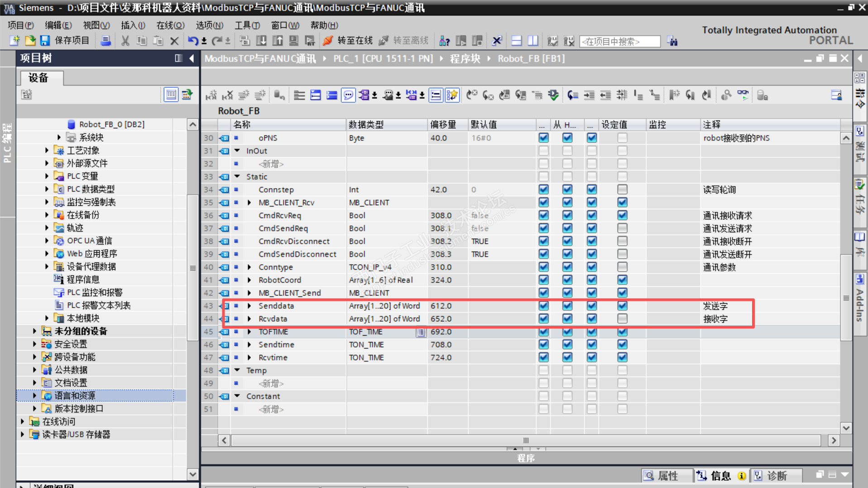868x488 pixels.
Task: Click the open project folder icon
Action: [x=30, y=41]
